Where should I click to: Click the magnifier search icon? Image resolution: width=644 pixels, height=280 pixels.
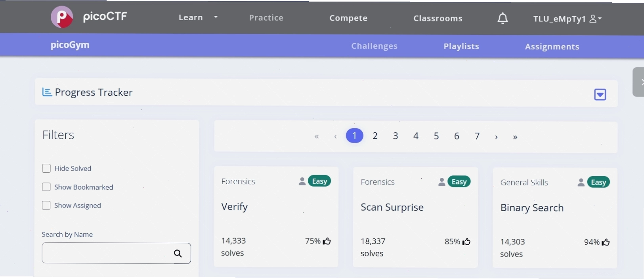(x=178, y=253)
